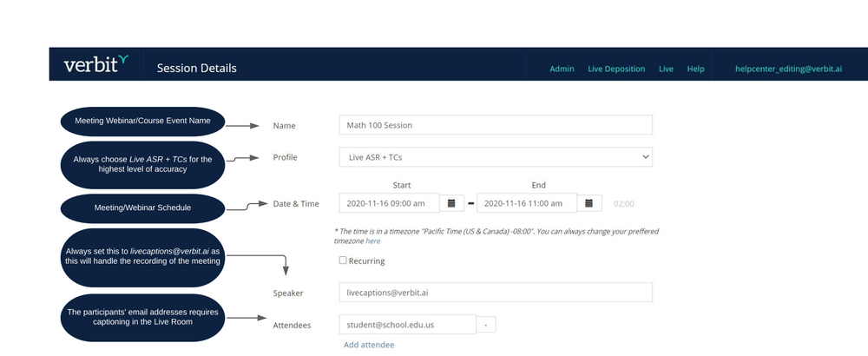Click the Verbit logo
Screen dimensions: 868x356
click(x=95, y=65)
